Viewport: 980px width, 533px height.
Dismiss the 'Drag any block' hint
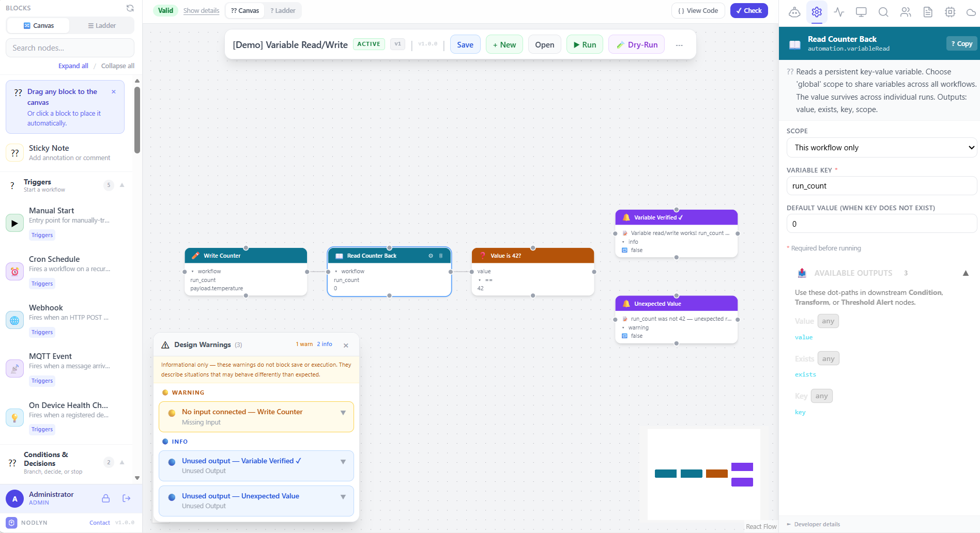114,91
